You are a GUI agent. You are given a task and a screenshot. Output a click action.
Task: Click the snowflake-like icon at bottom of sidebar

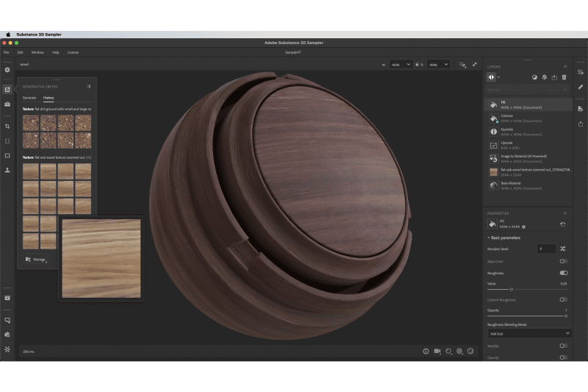click(x=7, y=349)
